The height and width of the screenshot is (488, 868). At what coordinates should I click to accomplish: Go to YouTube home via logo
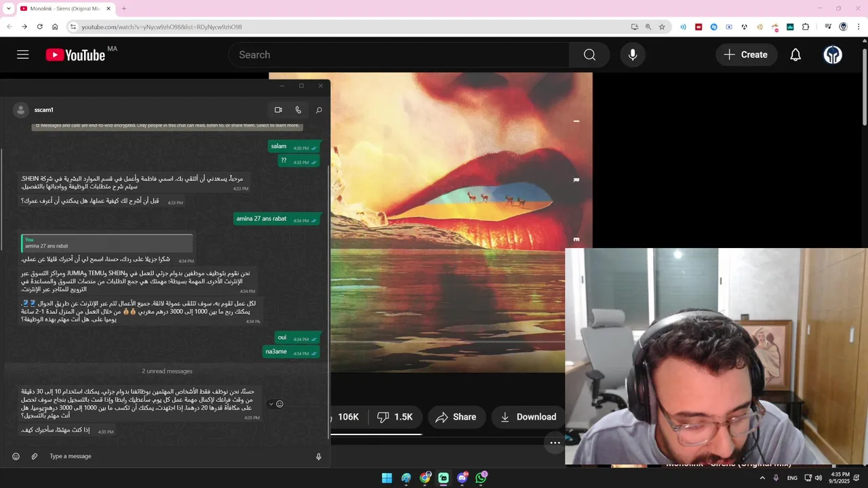click(x=76, y=55)
